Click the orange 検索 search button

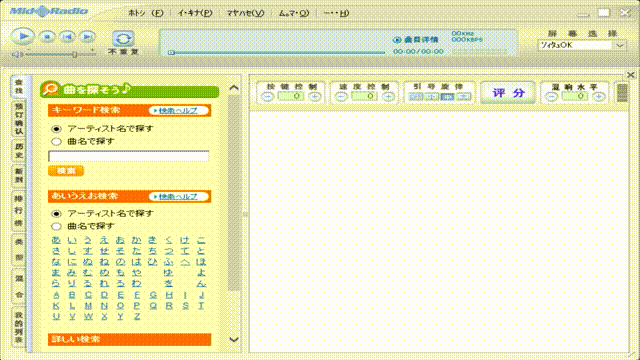66,171
